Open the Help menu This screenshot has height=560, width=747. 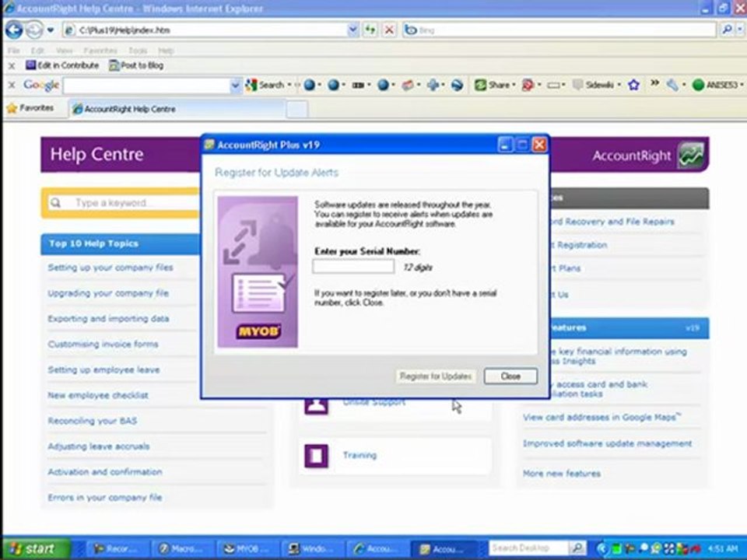[x=166, y=51]
